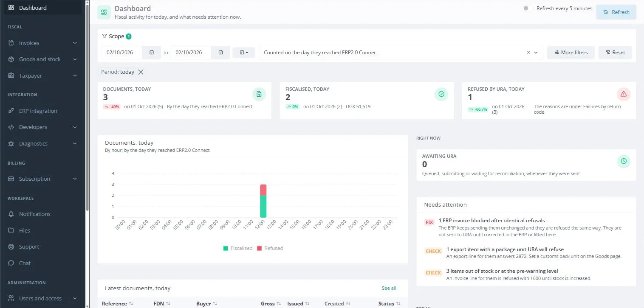The width and height of the screenshot is (644, 308).
Task: Open calendar picker for the start date
Action: pyautogui.click(x=152, y=53)
